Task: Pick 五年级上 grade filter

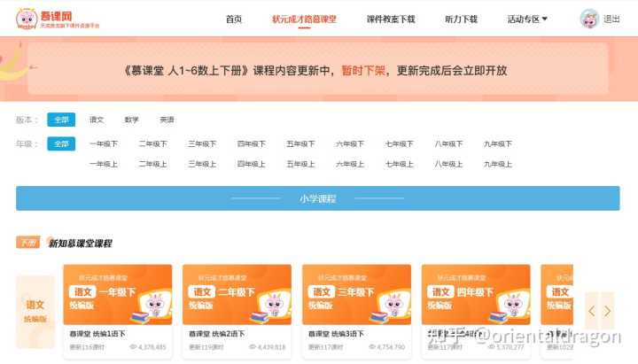Action: point(300,165)
